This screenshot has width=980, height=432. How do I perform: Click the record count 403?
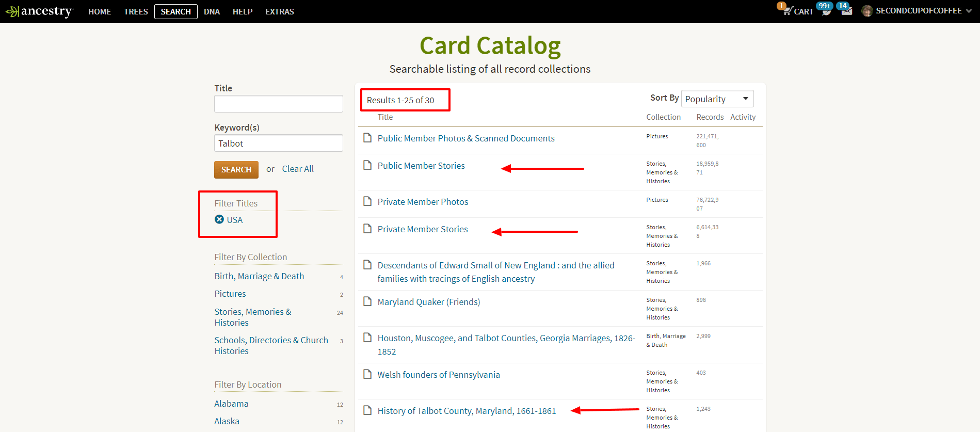[701, 373]
